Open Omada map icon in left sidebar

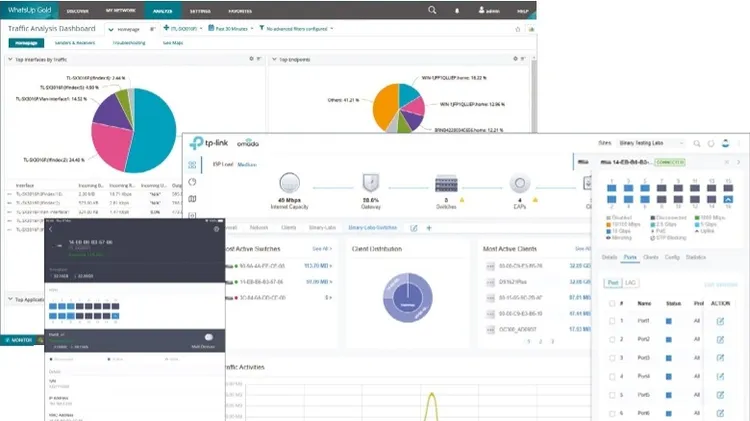(192, 199)
